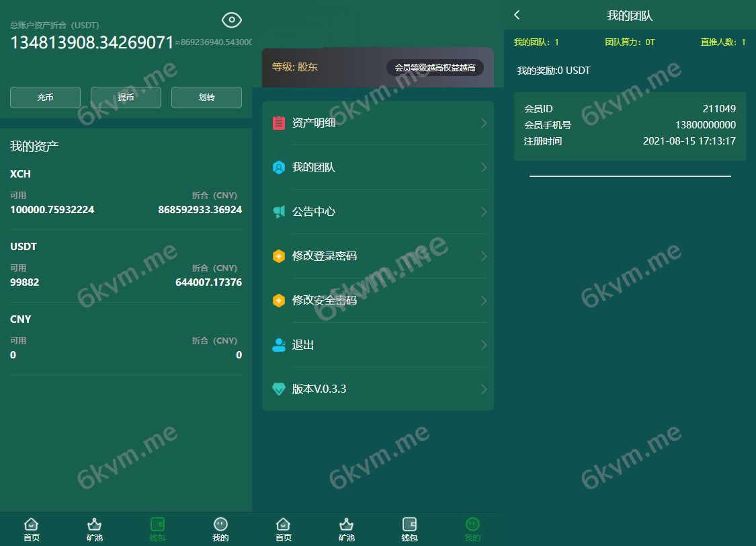Toggle balance visibility eye icon
Screen dimensions: 756x546
click(x=232, y=20)
